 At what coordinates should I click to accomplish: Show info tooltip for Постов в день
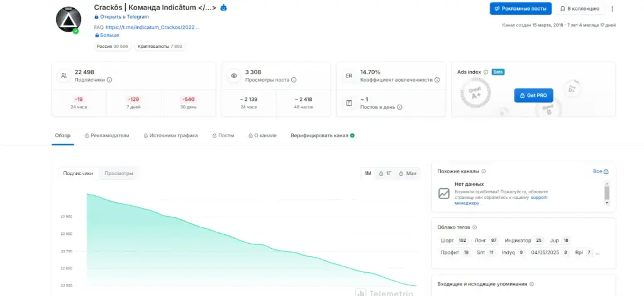click(x=399, y=107)
